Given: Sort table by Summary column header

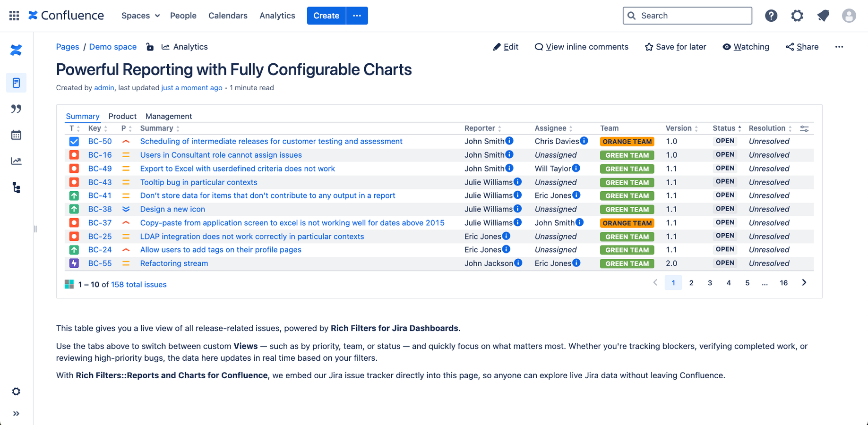Looking at the screenshot, I should coord(160,128).
